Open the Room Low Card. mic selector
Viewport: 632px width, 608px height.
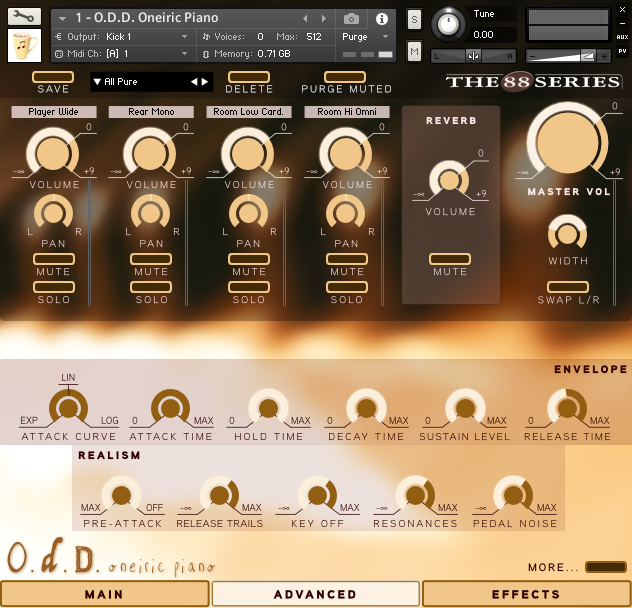coord(249,112)
